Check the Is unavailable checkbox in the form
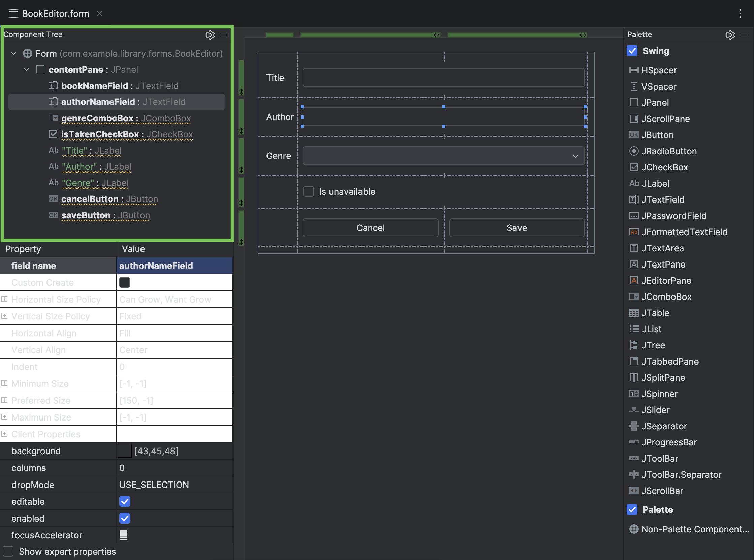 tap(308, 191)
